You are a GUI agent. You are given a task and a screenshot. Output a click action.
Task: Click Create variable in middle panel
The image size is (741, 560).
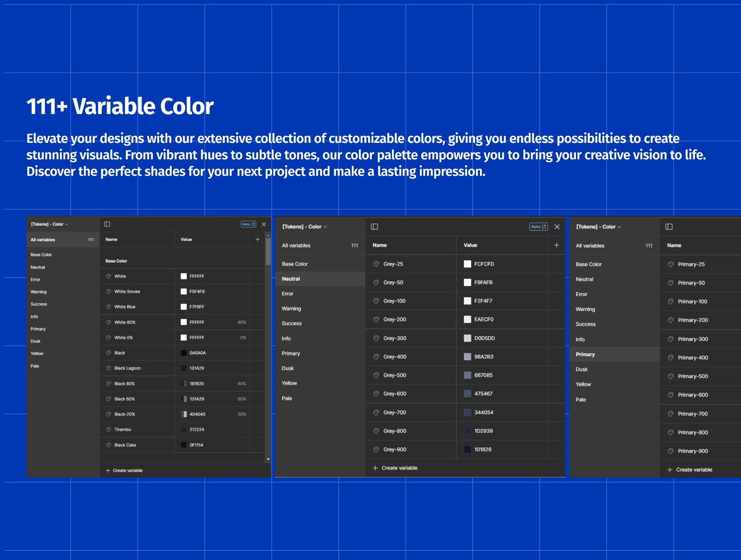coord(395,468)
